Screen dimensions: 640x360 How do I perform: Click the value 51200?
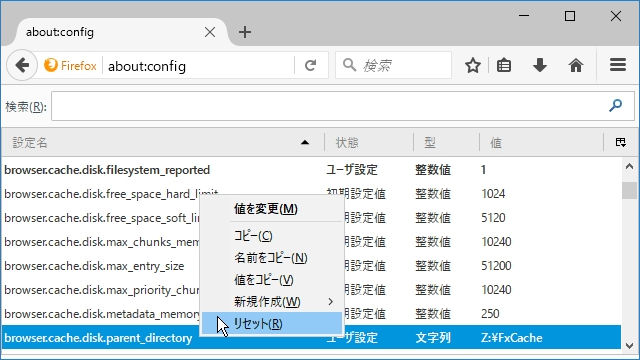(496, 266)
